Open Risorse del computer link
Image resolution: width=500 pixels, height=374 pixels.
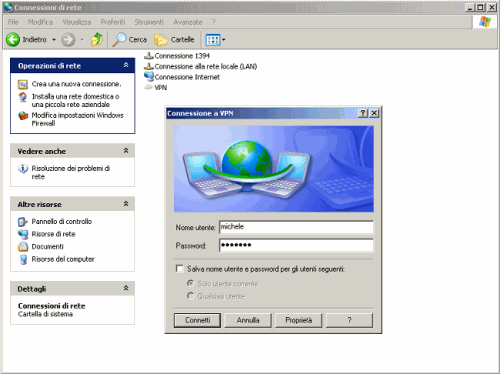click(x=63, y=259)
